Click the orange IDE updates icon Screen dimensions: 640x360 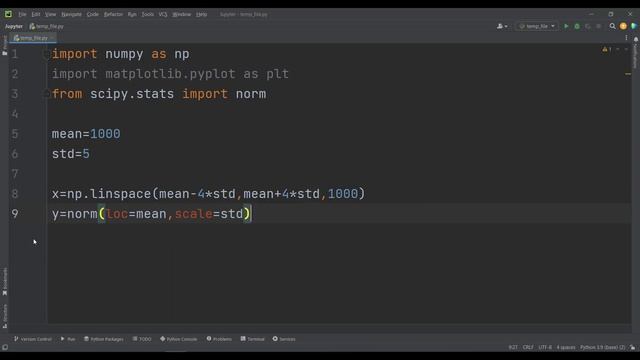[623, 26]
